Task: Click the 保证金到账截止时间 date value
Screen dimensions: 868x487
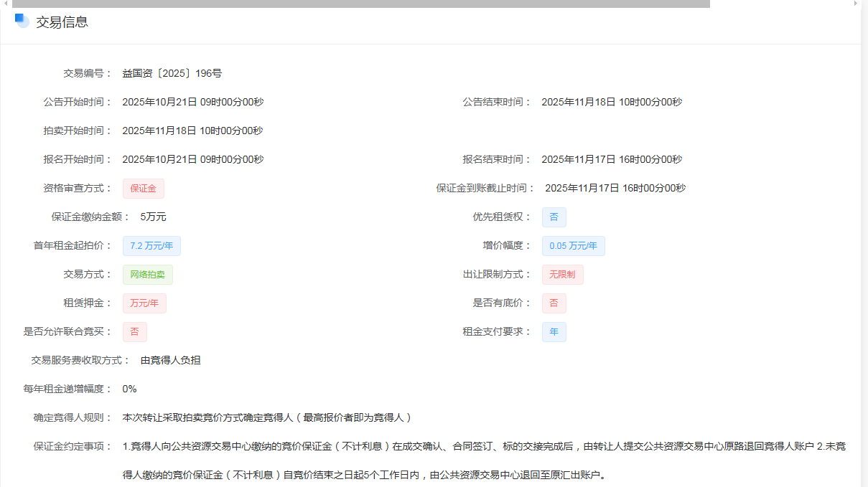Action: [615, 188]
